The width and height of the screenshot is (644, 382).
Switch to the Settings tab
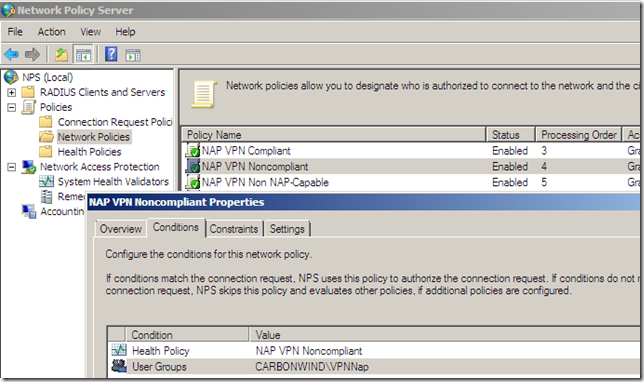(x=287, y=229)
